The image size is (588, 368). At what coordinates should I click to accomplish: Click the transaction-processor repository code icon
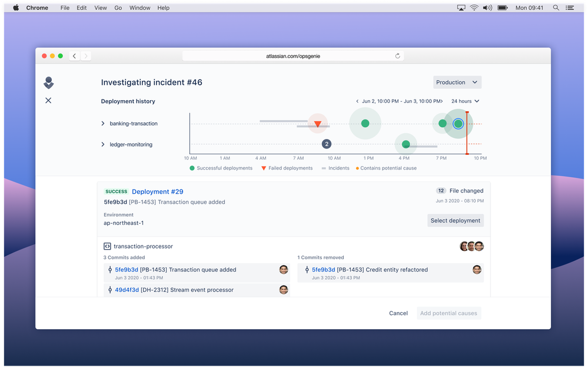pyautogui.click(x=107, y=247)
